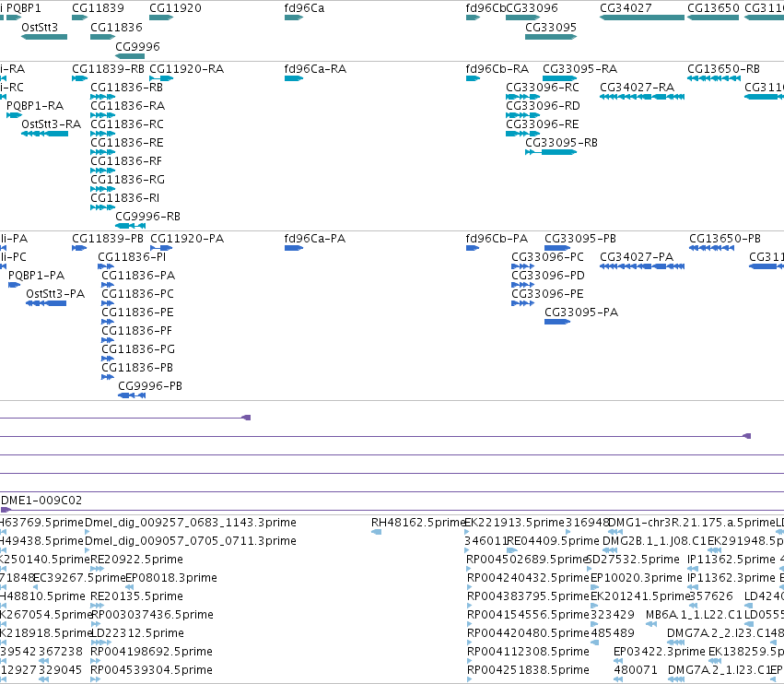784x684 pixels.
Task: Open the CG11920 gene feature
Action: pos(161,18)
